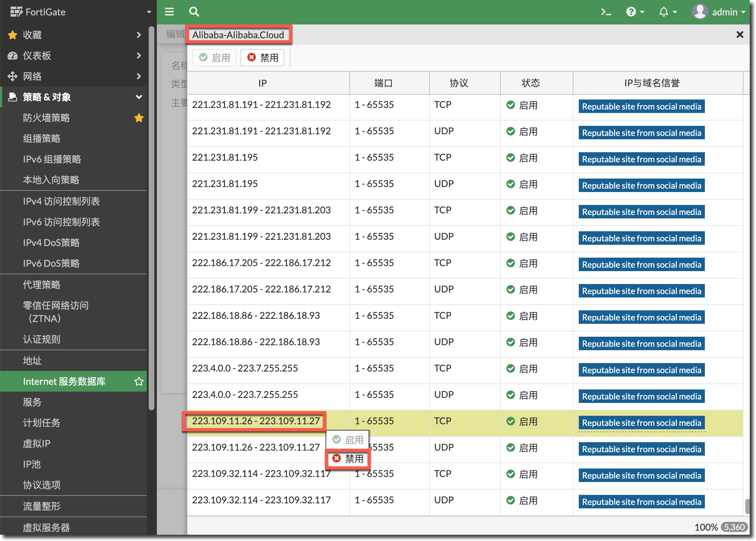This screenshot has height=541, width=756.
Task: Click the search magnifier icon
Action: [194, 12]
